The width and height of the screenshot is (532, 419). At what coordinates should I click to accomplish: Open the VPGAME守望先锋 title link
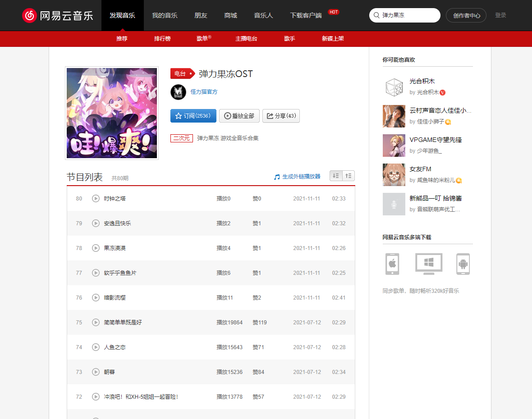point(436,140)
